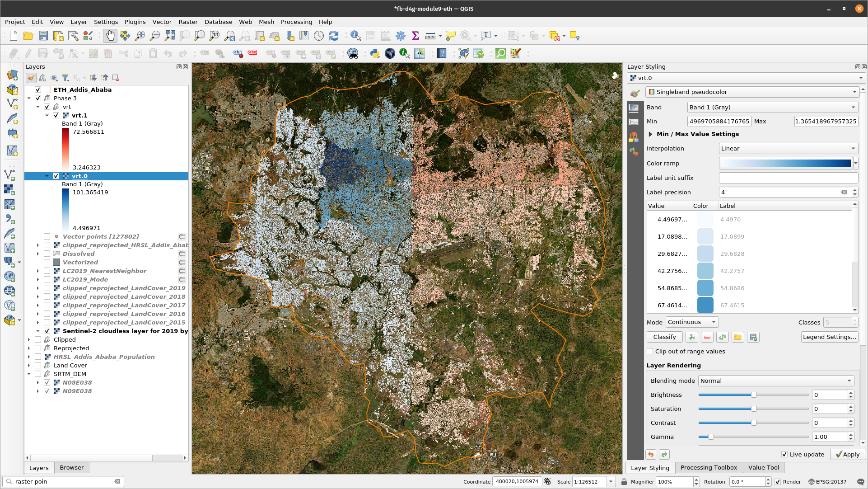
Task: Open the Vector menu
Action: click(x=162, y=22)
